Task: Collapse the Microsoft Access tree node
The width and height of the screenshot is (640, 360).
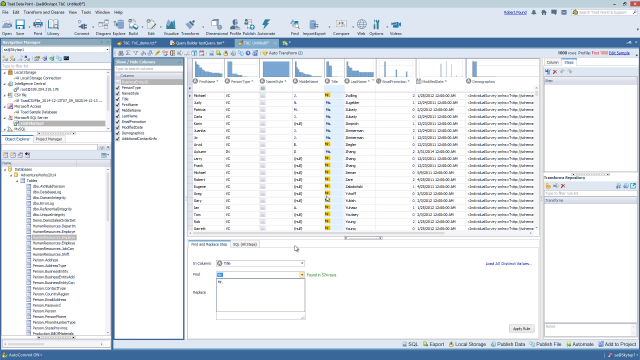Action: click(5, 106)
